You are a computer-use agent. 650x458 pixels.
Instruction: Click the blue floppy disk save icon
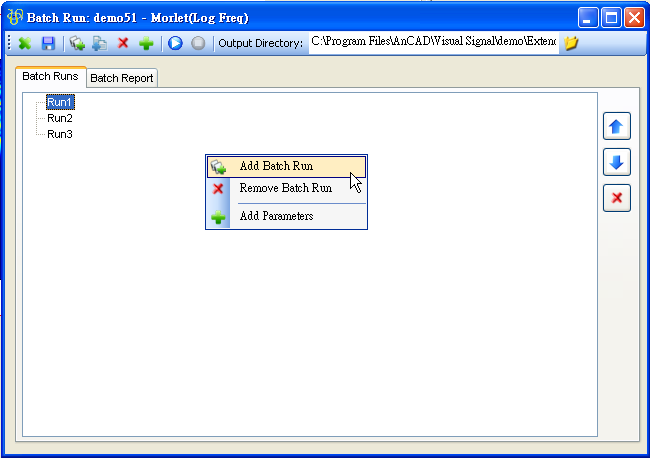point(48,43)
